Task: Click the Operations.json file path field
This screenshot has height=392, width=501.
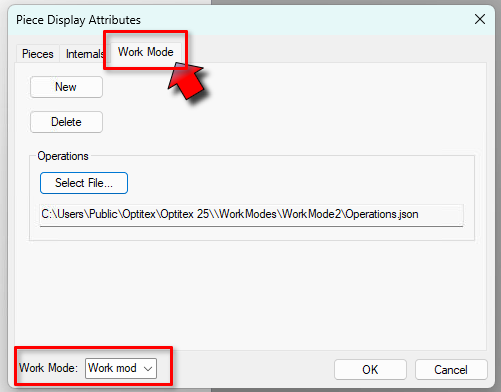Action: pyautogui.click(x=251, y=215)
